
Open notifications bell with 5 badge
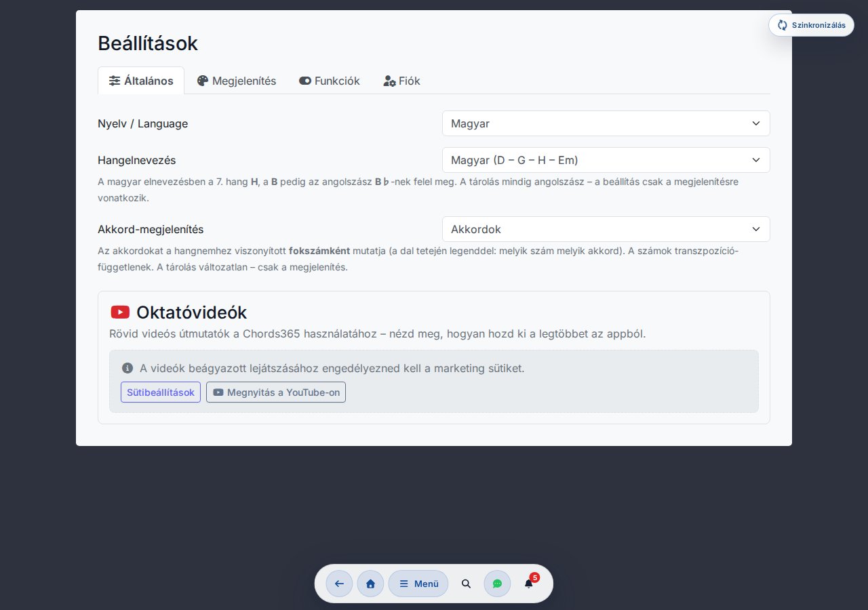tap(529, 583)
